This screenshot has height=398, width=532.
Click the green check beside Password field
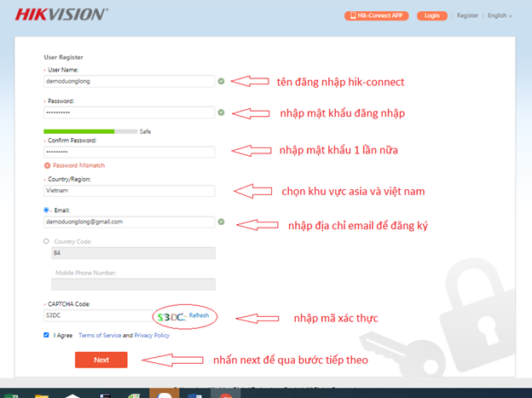click(221, 112)
